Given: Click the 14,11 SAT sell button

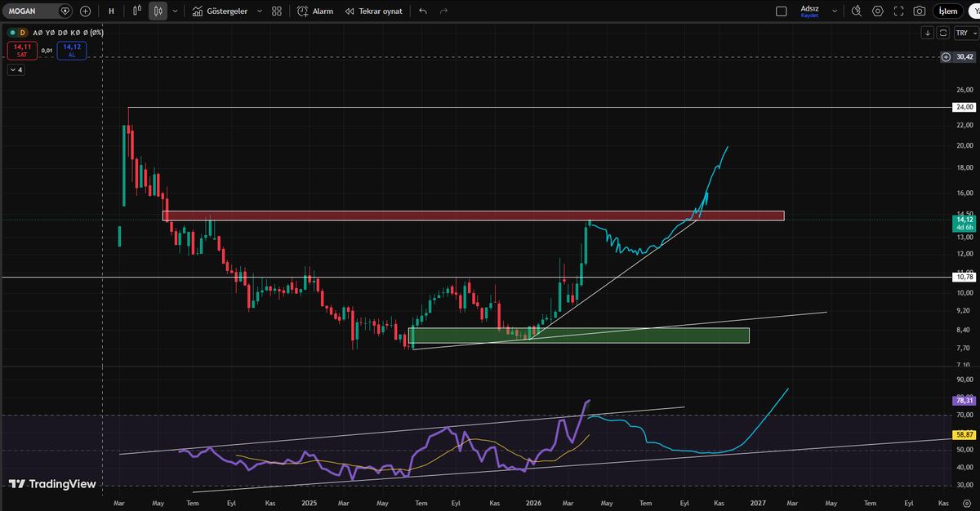Looking at the screenshot, I should 22,50.
